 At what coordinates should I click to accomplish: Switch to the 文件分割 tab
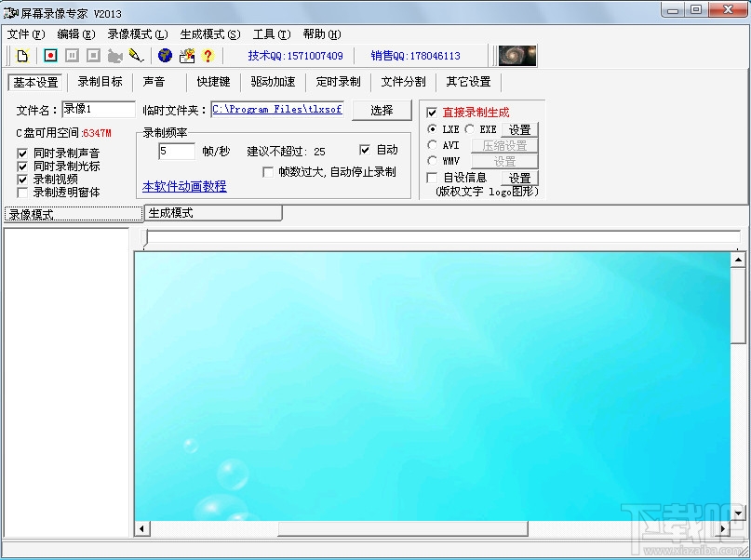[x=403, y=82]
